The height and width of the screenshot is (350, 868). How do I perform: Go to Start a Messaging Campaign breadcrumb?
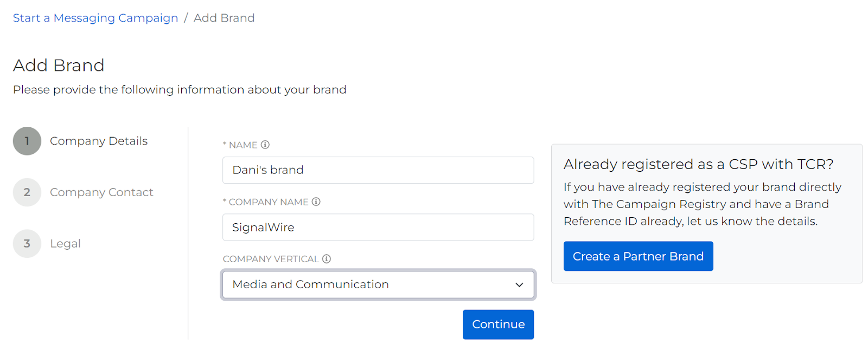pyautogui.click(x=95, y=18)
